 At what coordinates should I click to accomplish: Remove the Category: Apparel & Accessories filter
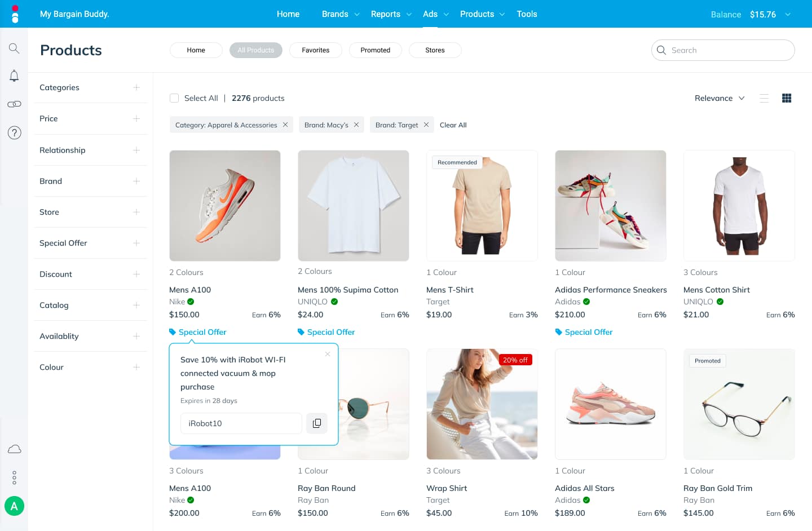click(x=285, y=125)
